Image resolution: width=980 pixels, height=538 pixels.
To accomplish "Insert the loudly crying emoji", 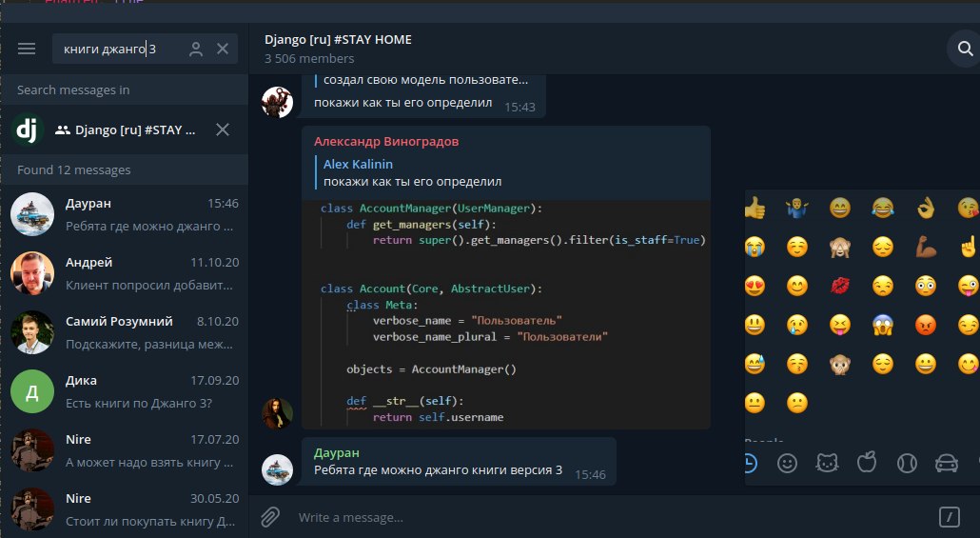I will coord(755,248).
